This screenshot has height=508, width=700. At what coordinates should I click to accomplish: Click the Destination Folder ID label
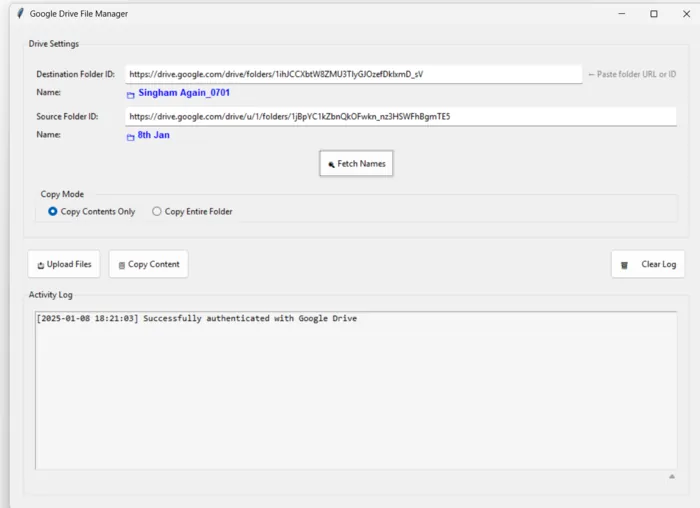(75, 74)
